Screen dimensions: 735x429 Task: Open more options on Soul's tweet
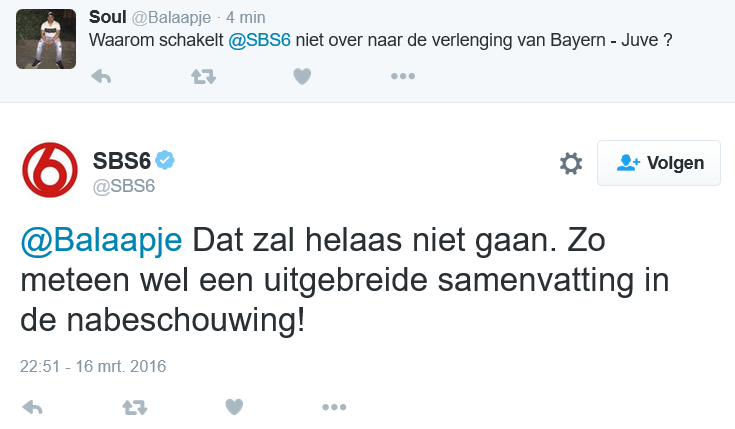pos(403,76)
